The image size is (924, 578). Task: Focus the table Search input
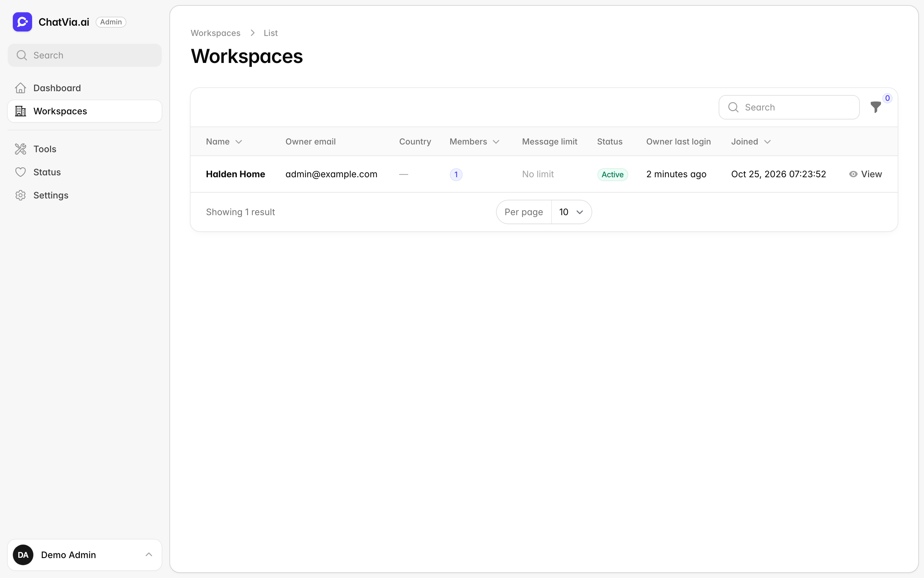point(789,108)
